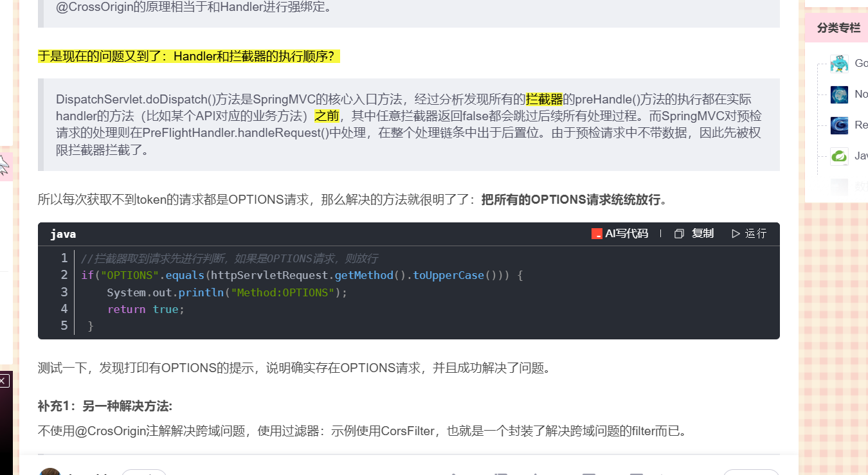The height and width of the screenshot is (475, 868).
Task: Click the copy icon on the code block
Action: [679, 234]
